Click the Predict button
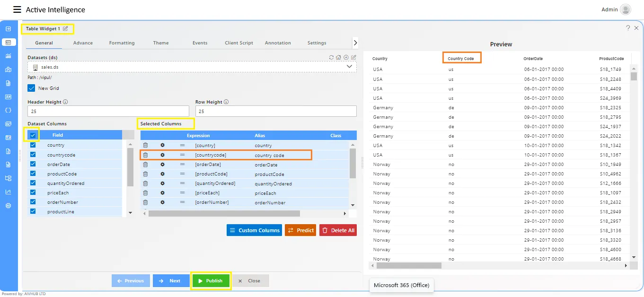This screenshot has width=644, height=297. (300, 230)
